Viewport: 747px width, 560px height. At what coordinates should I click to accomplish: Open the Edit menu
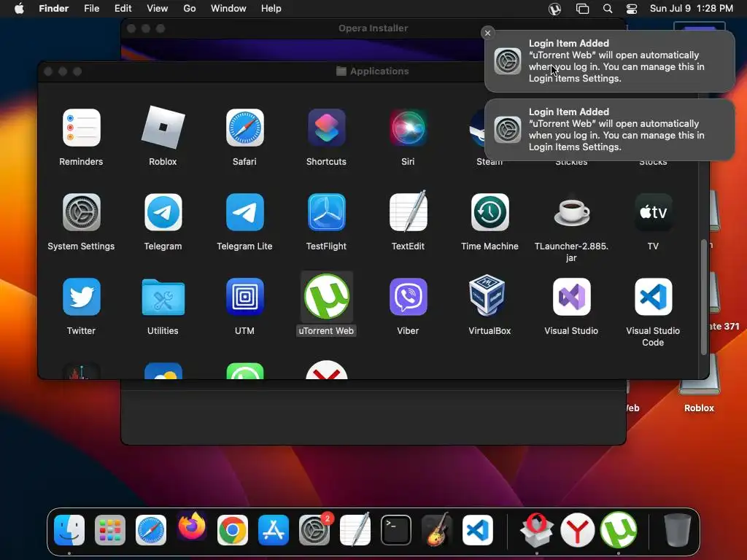123,9
